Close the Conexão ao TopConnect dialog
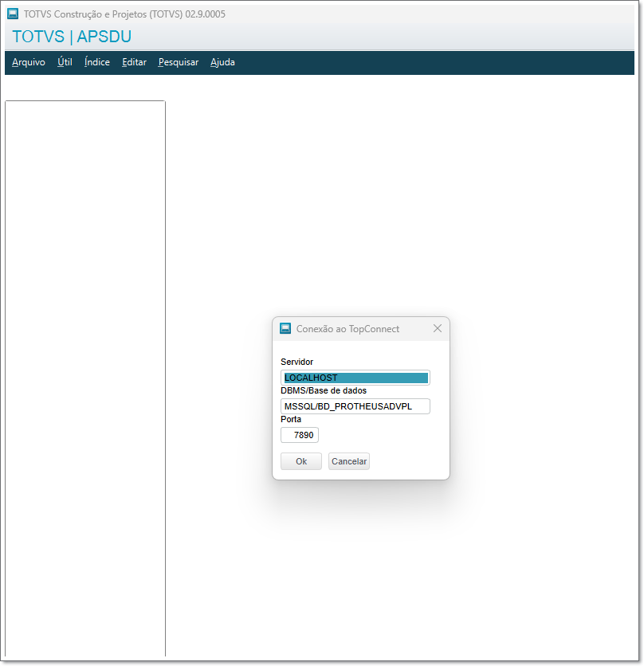644x666 pixels. (x=438, y=328)
